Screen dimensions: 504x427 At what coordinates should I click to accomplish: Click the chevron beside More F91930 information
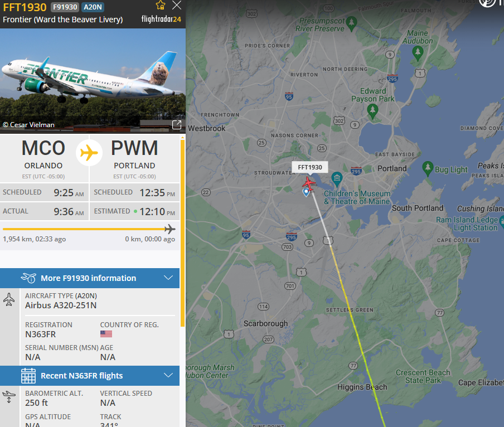(x=168, y=278)
